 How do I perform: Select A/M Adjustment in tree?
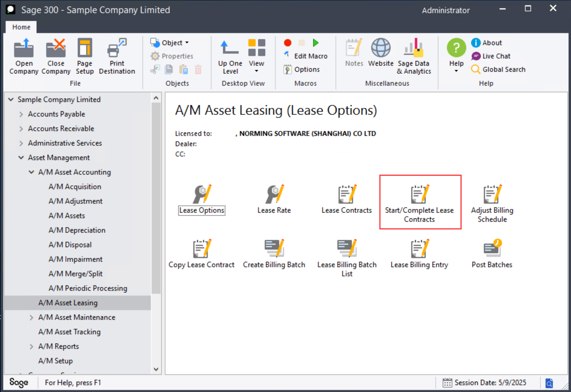click(x=76, y=201)
